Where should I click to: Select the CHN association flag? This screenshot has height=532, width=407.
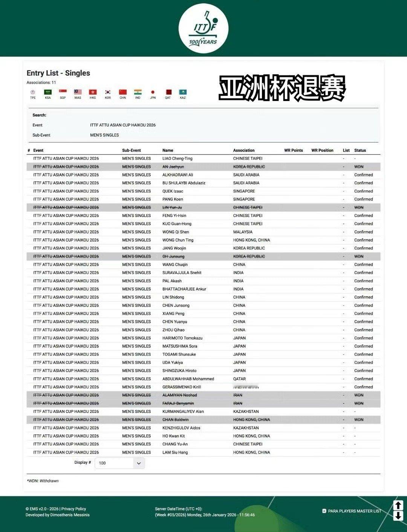click(123, 92)
